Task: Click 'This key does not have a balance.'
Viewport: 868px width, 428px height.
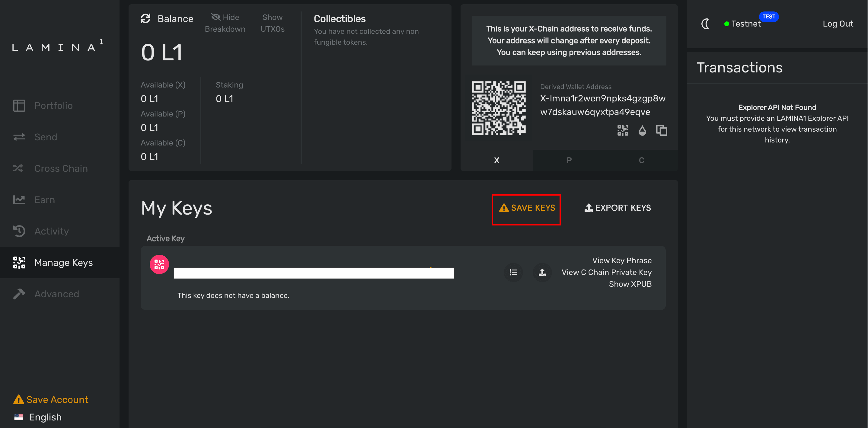Action: [x=233, y=295]
